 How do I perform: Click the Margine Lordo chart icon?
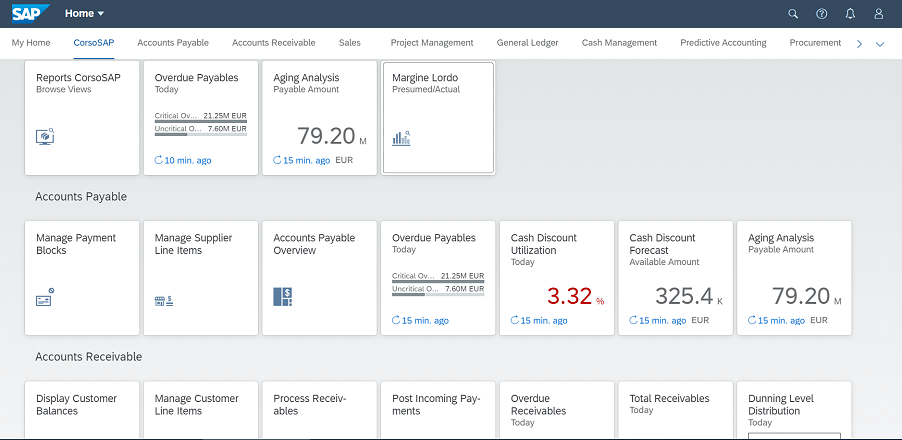[401, 138]
